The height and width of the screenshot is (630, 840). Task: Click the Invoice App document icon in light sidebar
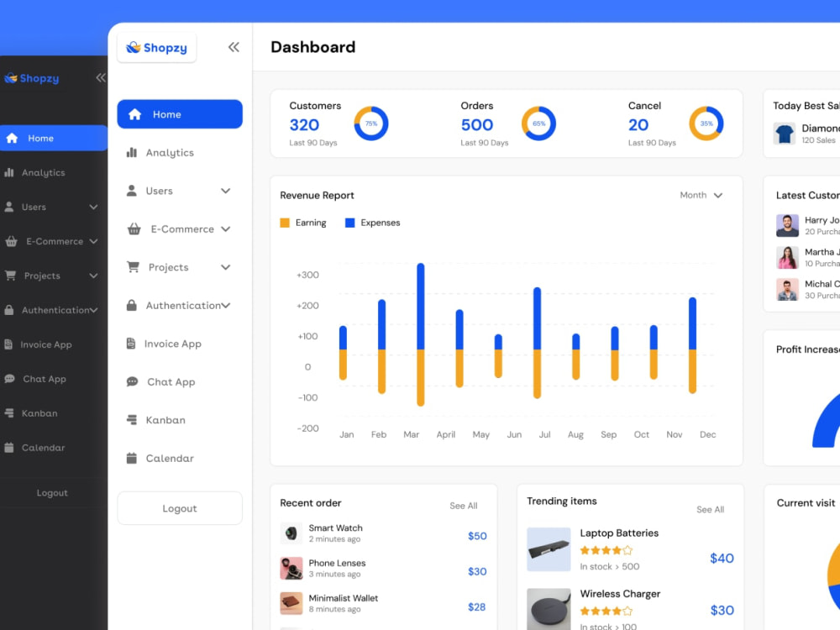tap(131, 344)
